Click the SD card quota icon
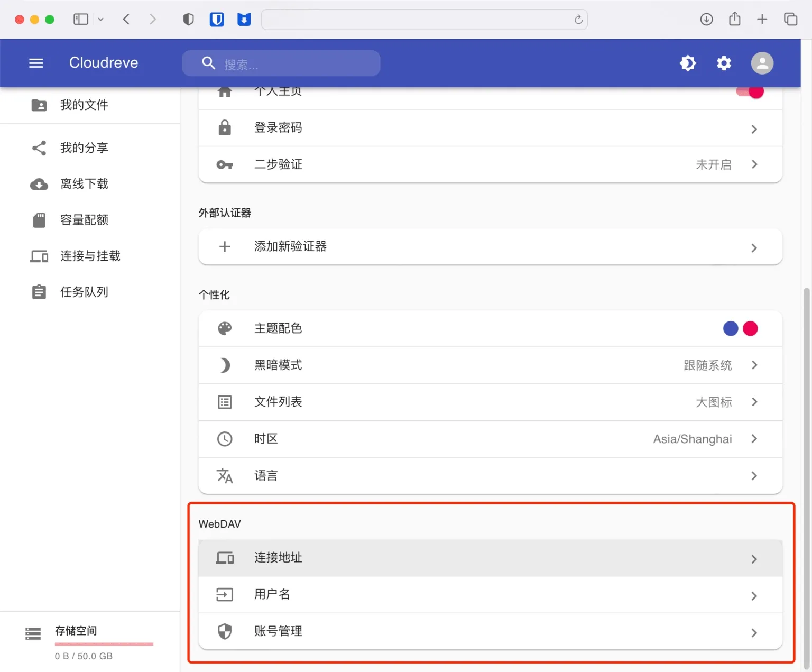This screenshot has height=672, width=812. point(39,220)
